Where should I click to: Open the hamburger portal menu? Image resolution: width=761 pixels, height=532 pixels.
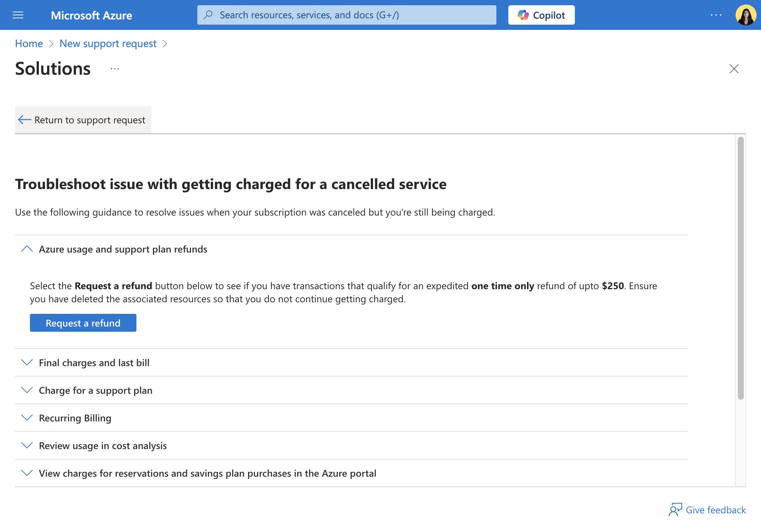click(x=18, y=15)
